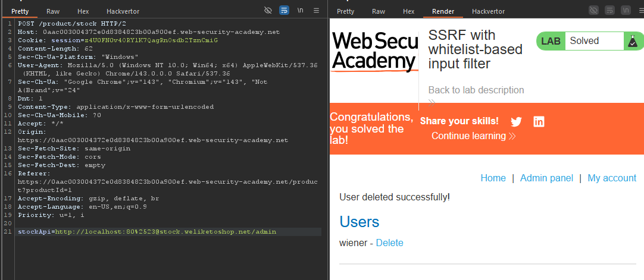The height and width of the screenshot is (280, 644).
Task: Toggle word wrap icon in request panel
Action: click(284, 11)
